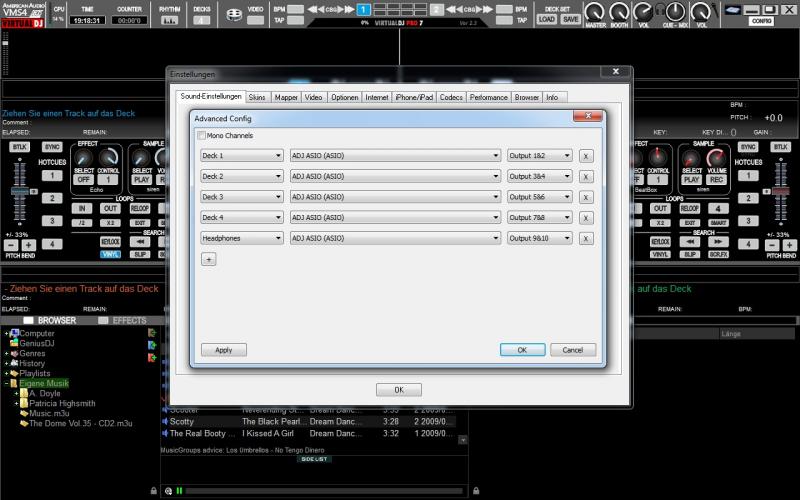Enable the Mono Channels checkbox
This screenshot has width=800, height=500.
tap(202, 136)
